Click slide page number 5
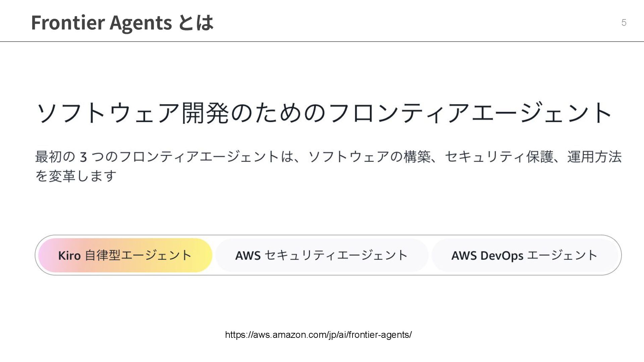This screenshot has height=362, width=644. pyautogui.click(x=624, y=22)
